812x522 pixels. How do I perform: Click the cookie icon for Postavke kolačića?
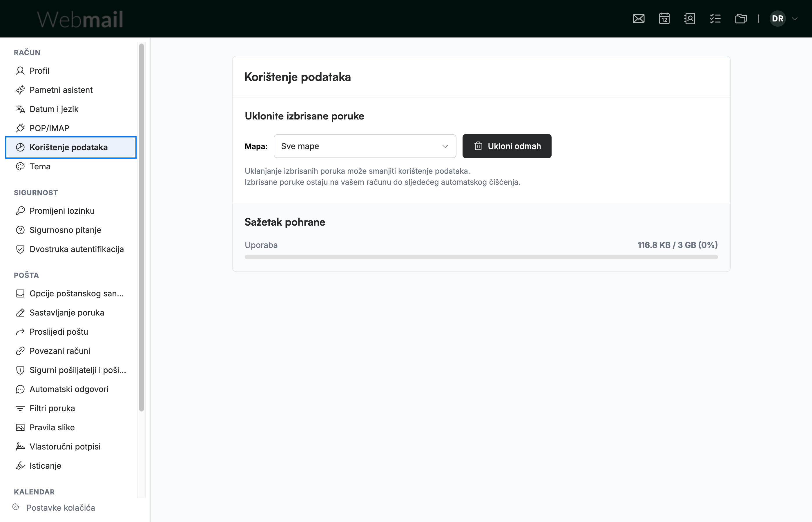[16, 507]
